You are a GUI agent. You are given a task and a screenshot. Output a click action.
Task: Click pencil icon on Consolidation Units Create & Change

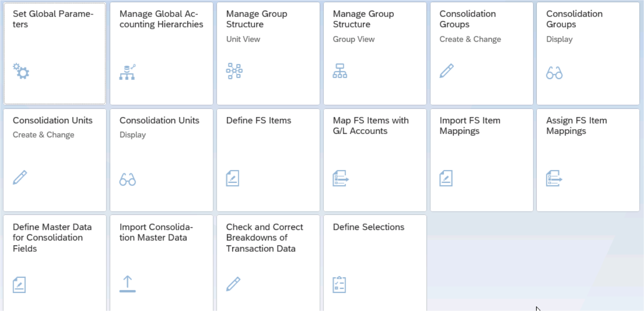[x=20, y=178]
